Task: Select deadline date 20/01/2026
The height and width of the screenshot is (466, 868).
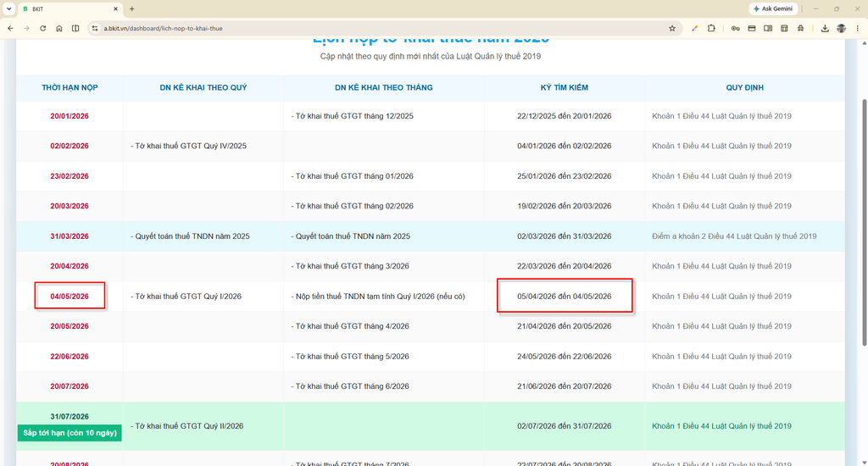Action: [70, 116]
